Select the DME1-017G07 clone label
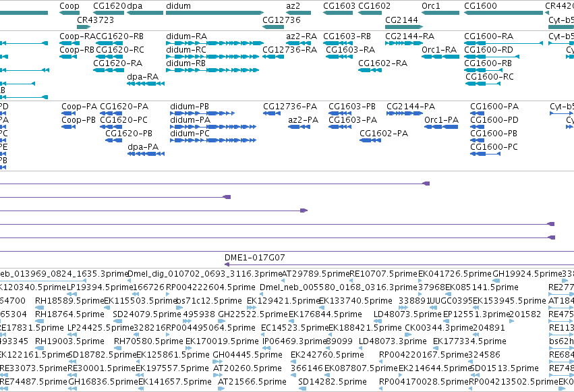The height and width of the screenshot is (392, 574). (255, 258)
